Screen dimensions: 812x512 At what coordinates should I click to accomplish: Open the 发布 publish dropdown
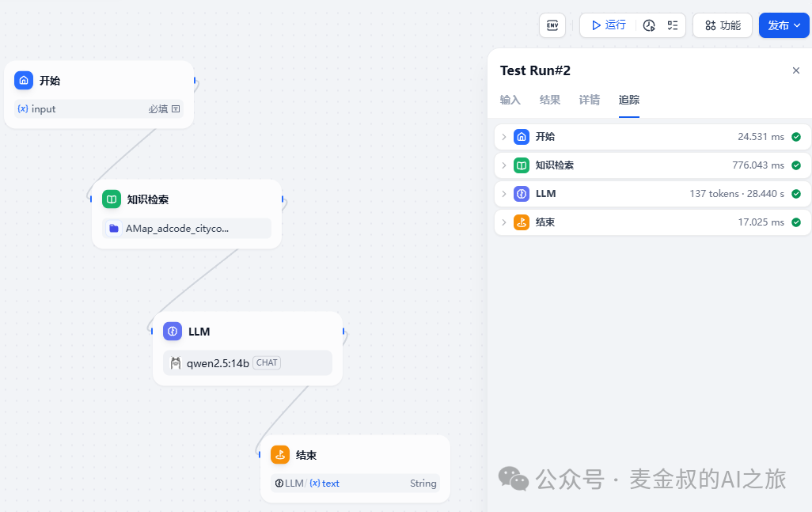click(784, 25)
